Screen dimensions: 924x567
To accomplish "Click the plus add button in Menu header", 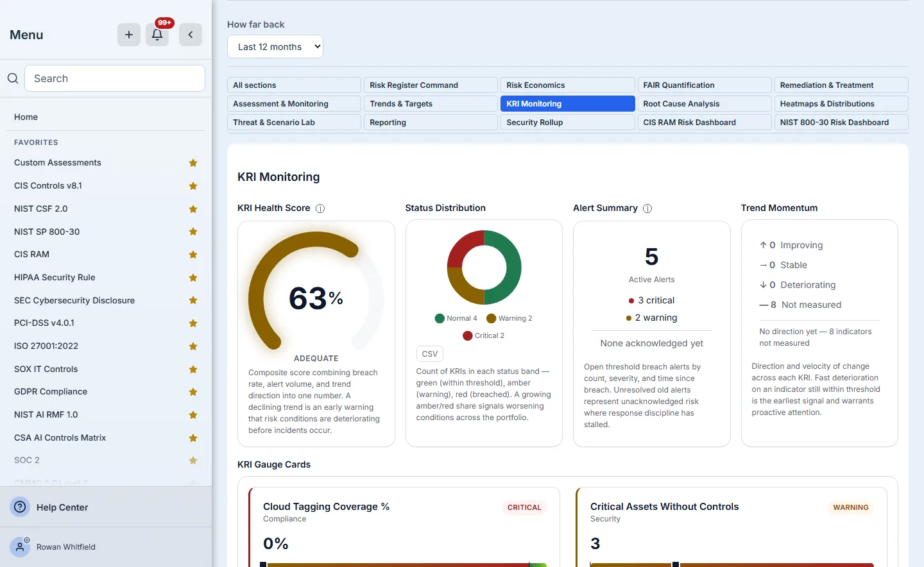I will click(129, 35).
